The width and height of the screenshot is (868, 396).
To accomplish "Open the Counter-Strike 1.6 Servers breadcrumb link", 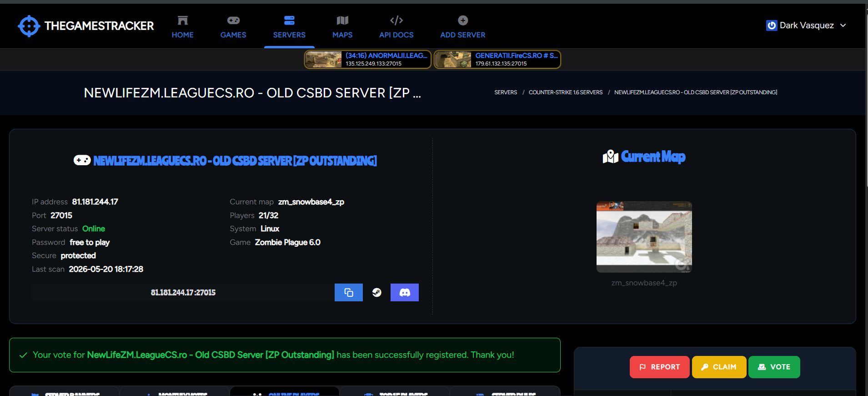I will tap(566, 92).
